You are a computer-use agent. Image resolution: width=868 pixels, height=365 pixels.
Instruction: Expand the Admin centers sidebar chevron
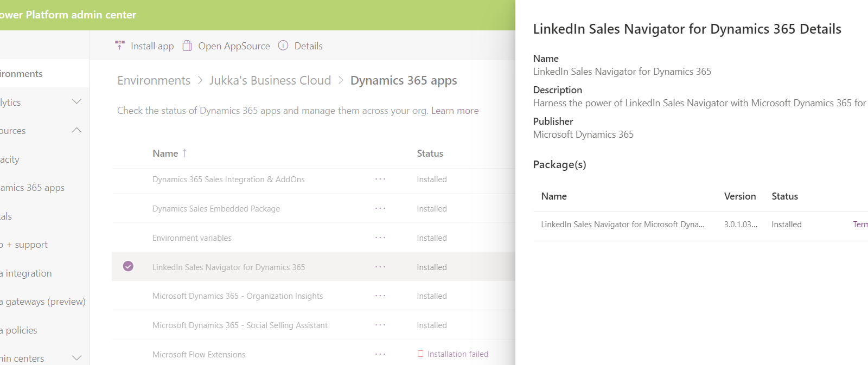pyautogui.click(x=77, y=358)
